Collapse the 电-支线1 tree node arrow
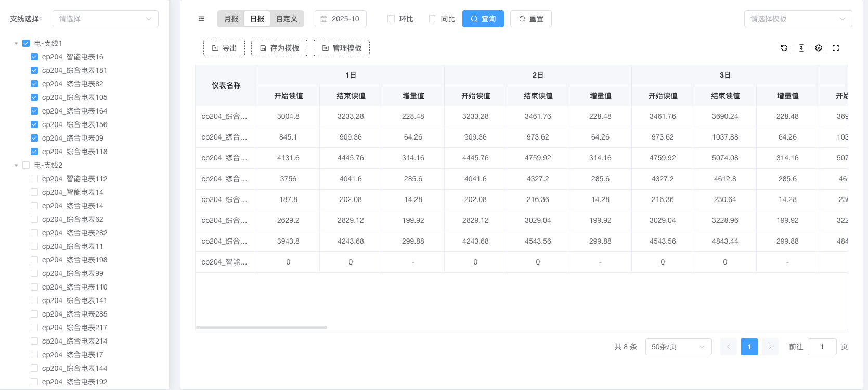The width and height of the screenshot is (868, 390). pos(16,43)
